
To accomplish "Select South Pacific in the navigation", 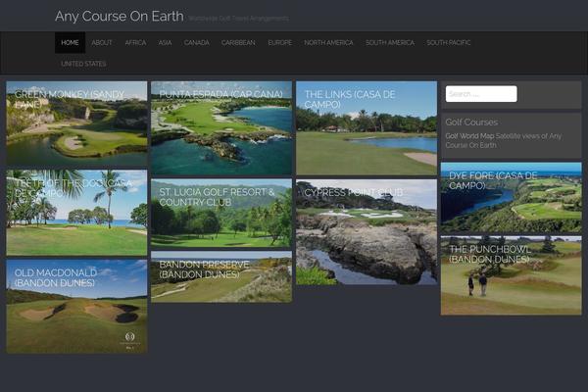I will [449, 43].
